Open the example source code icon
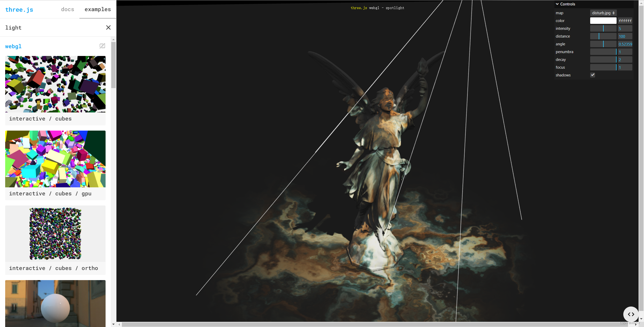 [631, 314]
